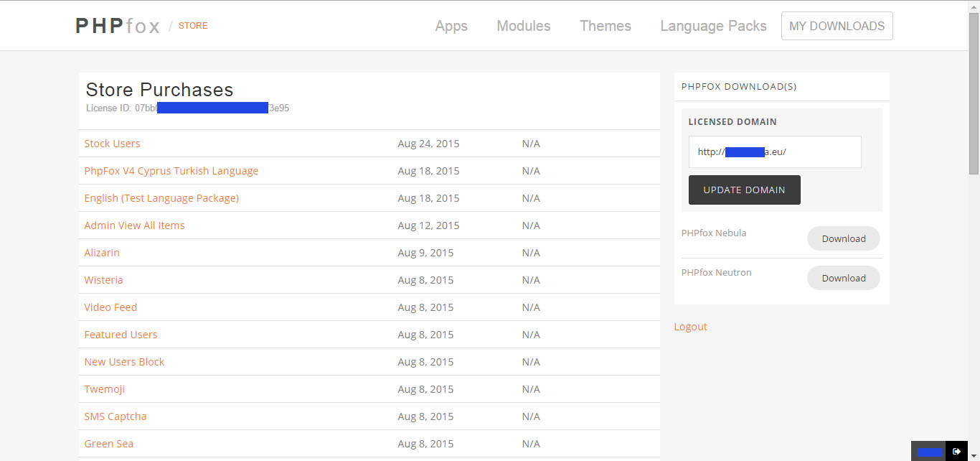980x461 pixels.
Task: Open the Apps section
Action: [x=451, y=26]
